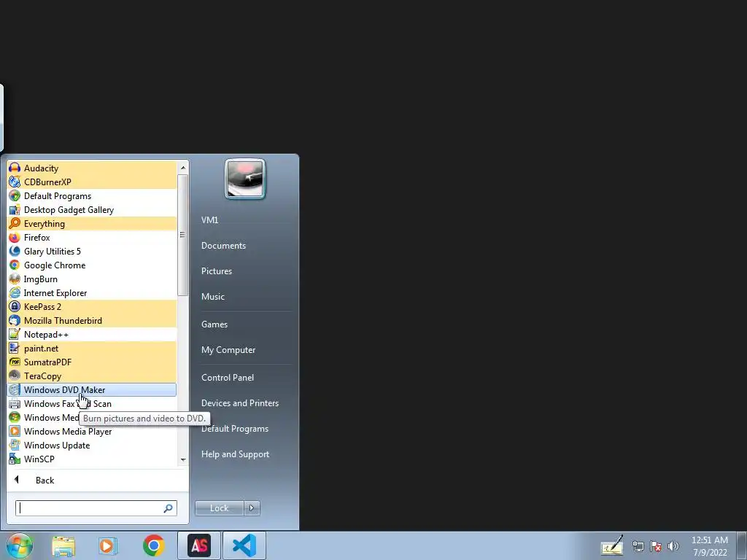Click the Windows DVD Maker icon
The width and height of the screenshot is (747, 560).
pos(15,389)
